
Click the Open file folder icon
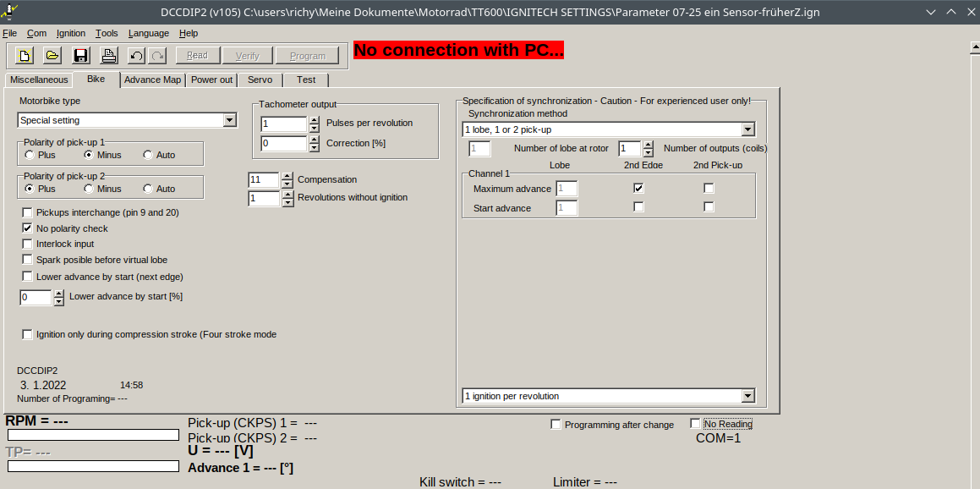[x=52, y=56]
